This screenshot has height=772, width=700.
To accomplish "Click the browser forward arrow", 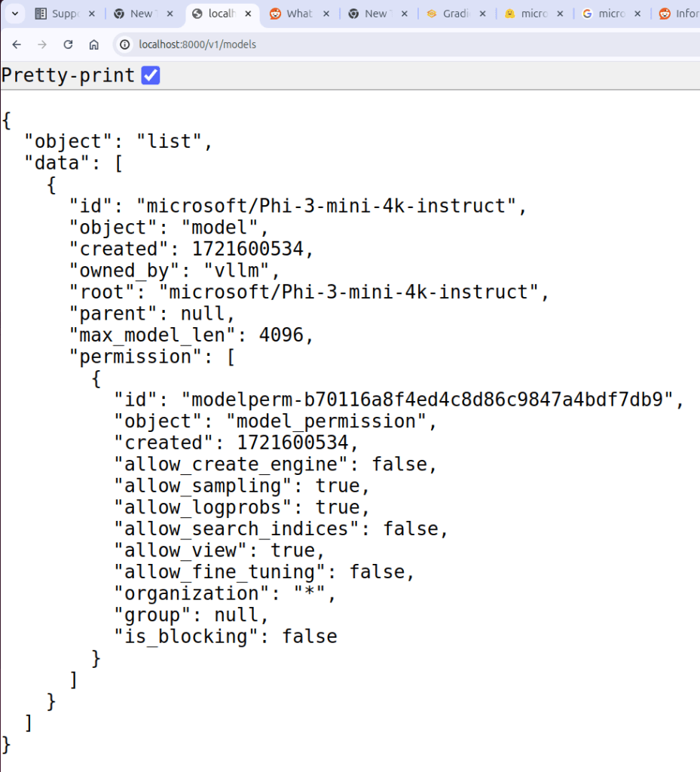I will (42, 44).
